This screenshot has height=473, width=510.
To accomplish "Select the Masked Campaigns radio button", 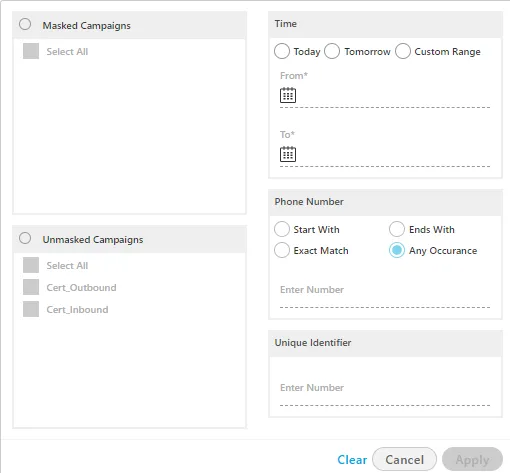I will tap(25, 24).
